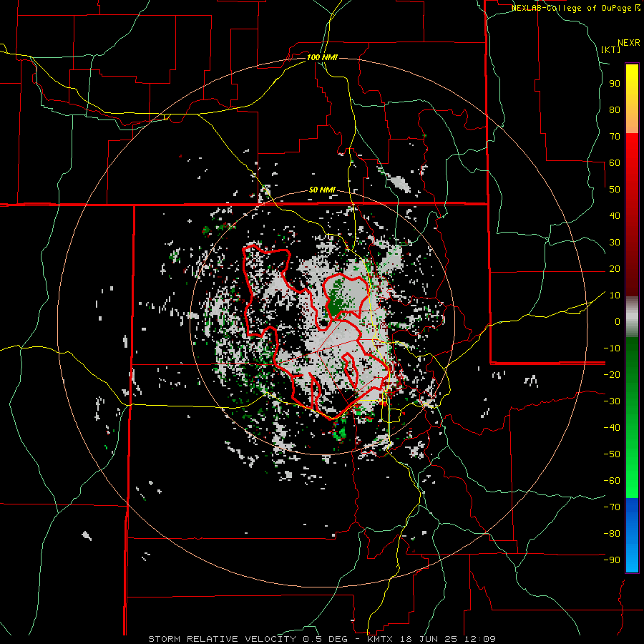Click the 40 knot scale value
This screenshot has height=644, width=644.
(615, 215)
